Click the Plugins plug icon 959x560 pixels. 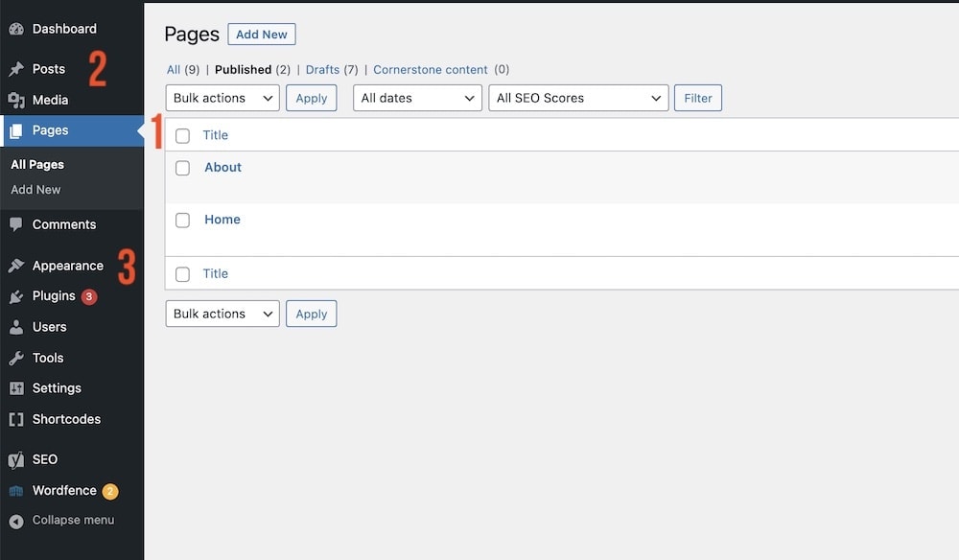click(16, 296)
